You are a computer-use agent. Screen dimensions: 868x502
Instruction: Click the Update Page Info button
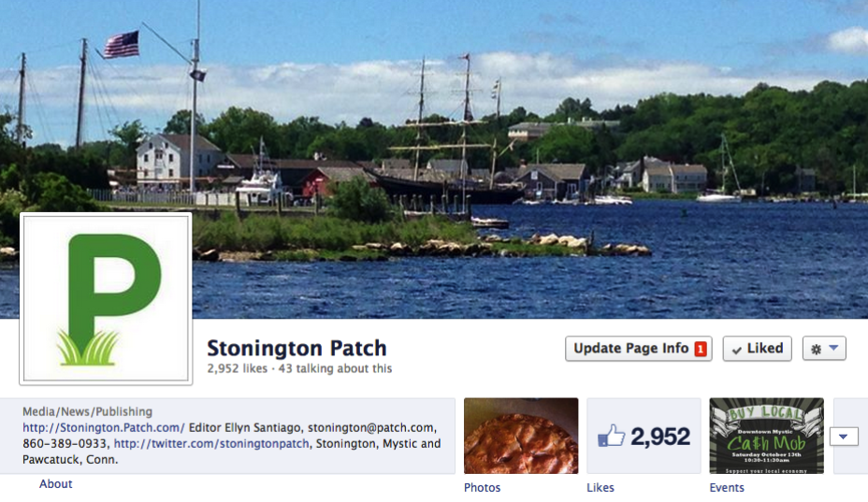(638, 349)
